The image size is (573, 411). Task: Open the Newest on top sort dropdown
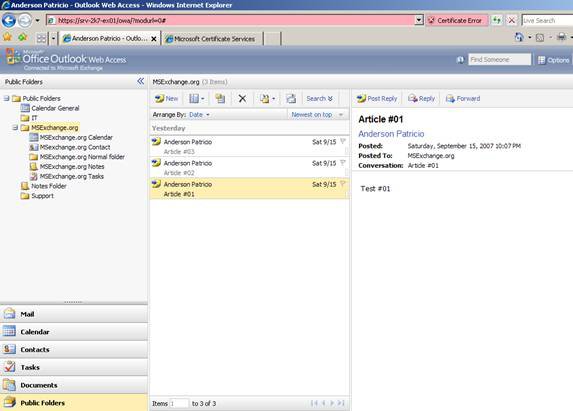click(317, 115)
